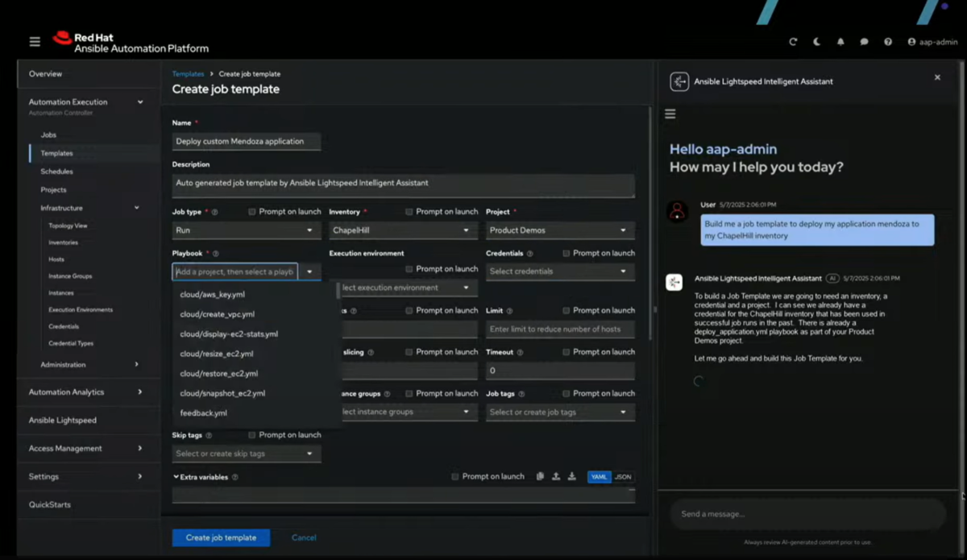The width and height of the screenshot is (967, 560).
Task: Go to Jobs in the sidebar
Action: (48, 135)
